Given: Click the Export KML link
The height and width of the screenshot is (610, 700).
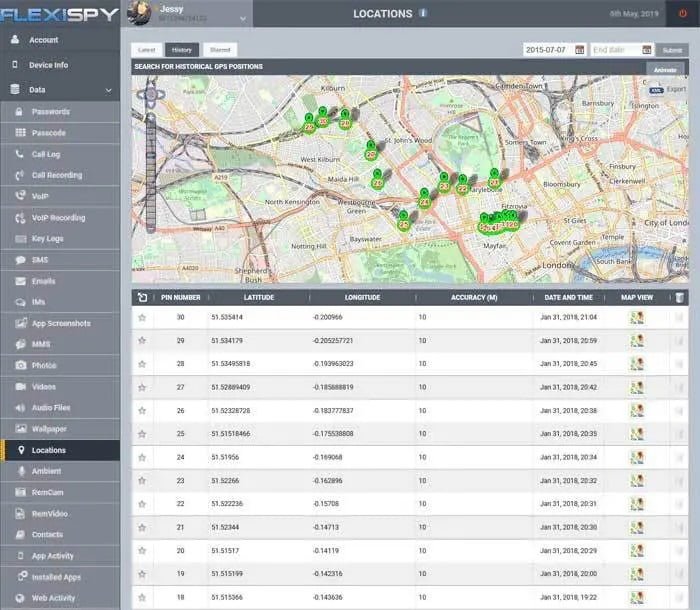Looking at the screenshot, I should [x=667, y=90].
